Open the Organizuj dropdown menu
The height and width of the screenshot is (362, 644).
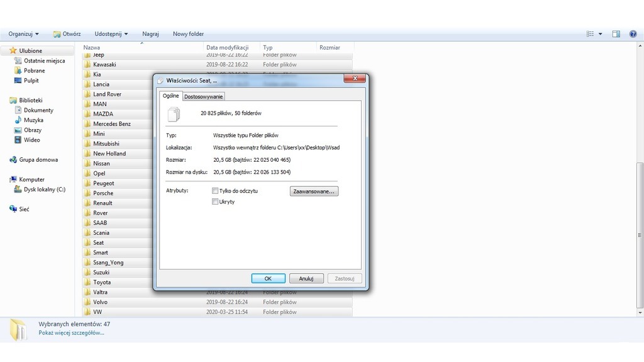click(23, 34)
